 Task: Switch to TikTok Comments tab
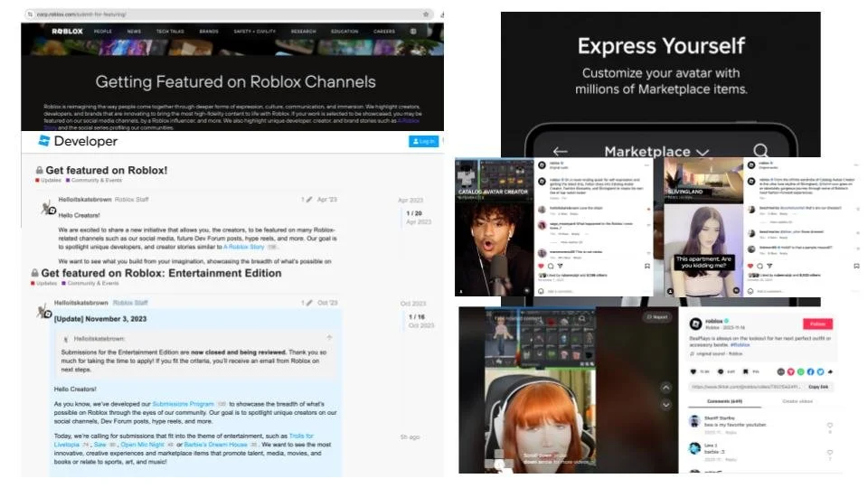[x=724, y=401]
